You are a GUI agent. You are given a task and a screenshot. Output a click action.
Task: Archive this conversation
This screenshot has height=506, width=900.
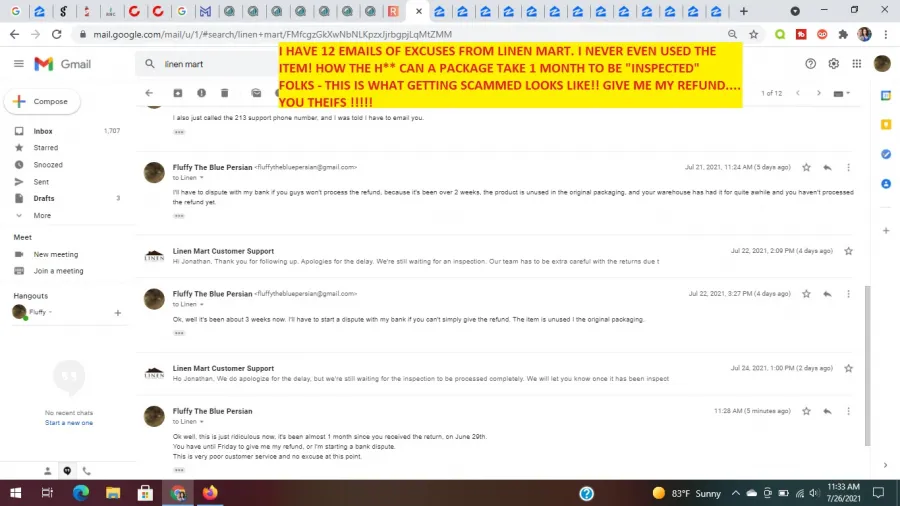(177, 93)
